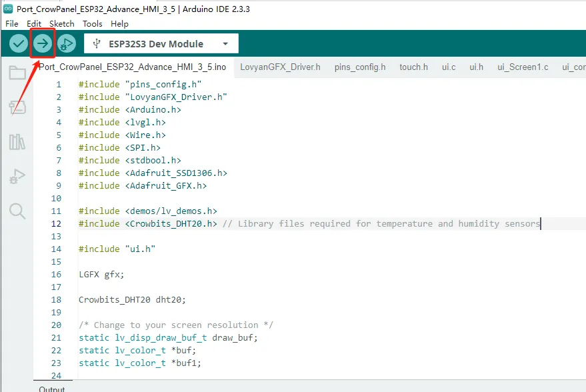
Task: Open the Sketchbook folder sidebar icon
Action: [17, 73]
